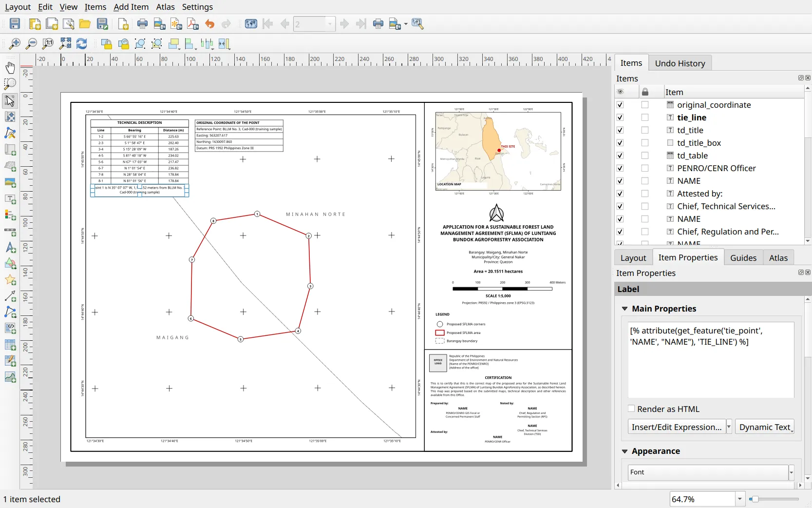Activate the Zoom tool in toolbox
The image size is (812, 508).
(10, 84)
